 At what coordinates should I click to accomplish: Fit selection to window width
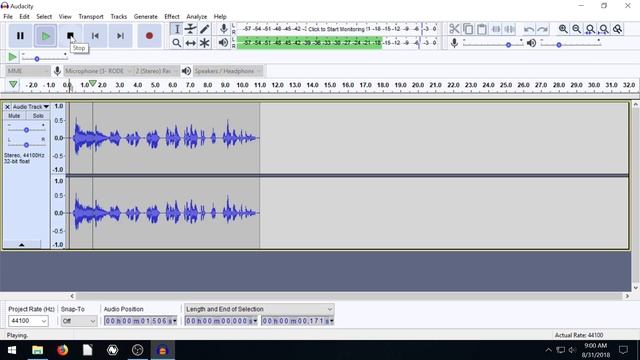pos(590,29)
